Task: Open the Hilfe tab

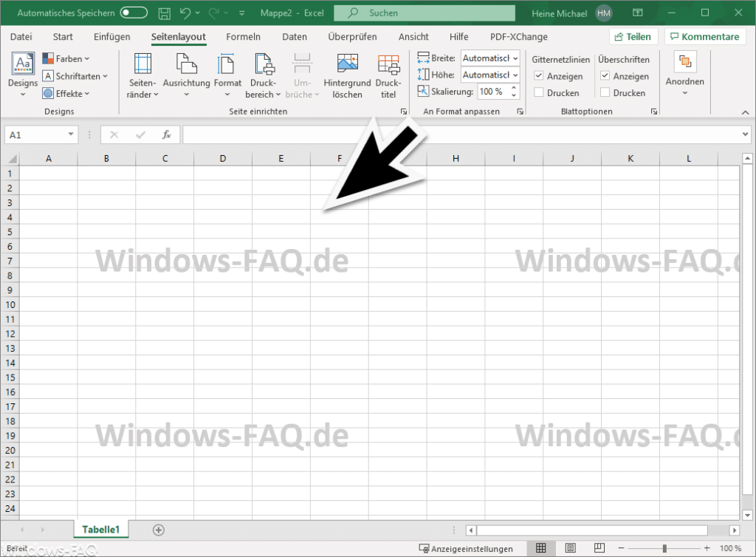Action: [x=458, y=37]
